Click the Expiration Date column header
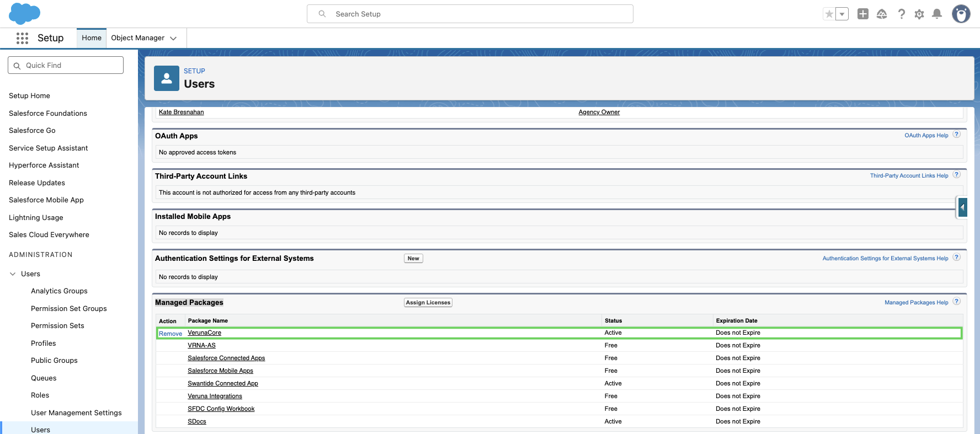This screenshot has height=434, width=980. click(737, 321)
